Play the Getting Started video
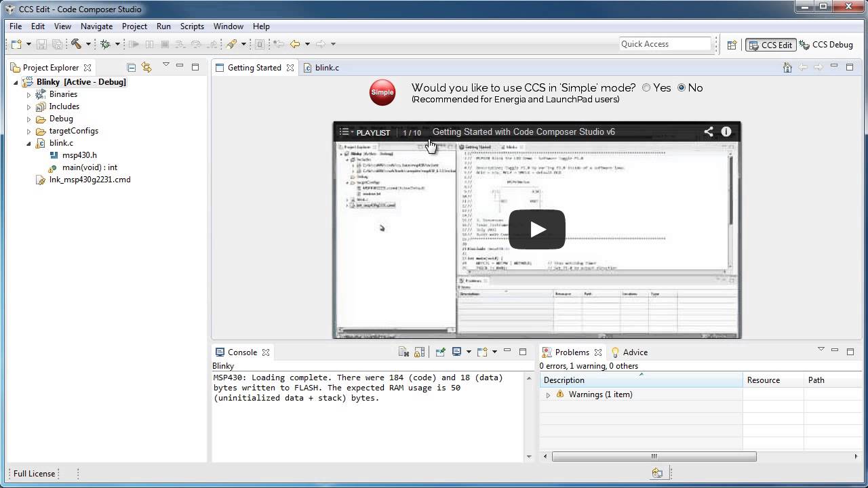Image resolution: width=868 pixels, height=488 pixels. [x=537, y=229]
